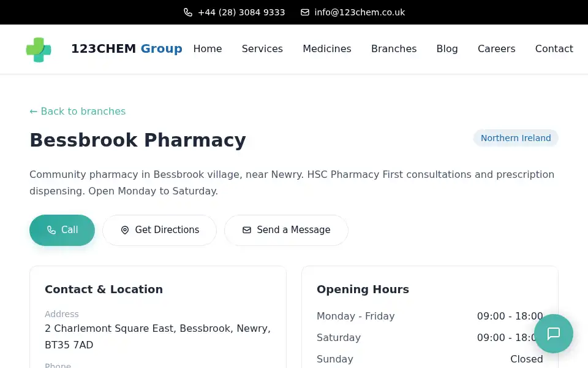
Task: Open the Careers page
Action: pos(497,49)
